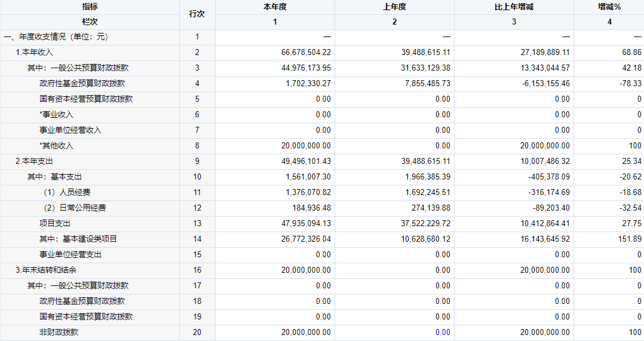This screenshot has height=341, width=644.
Task: Click the 指标 header cell
Action: (x=90, y=7)
